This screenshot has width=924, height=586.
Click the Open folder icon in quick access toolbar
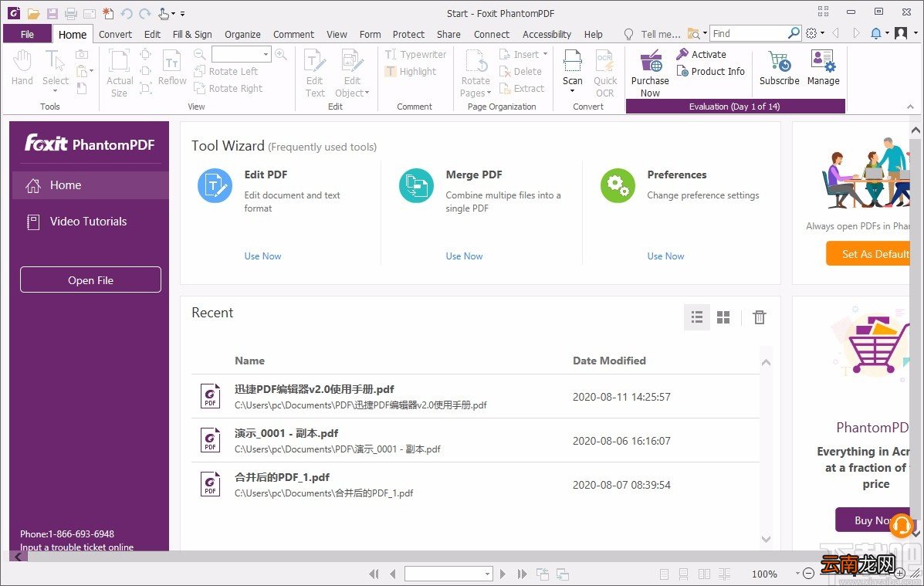click(x=33, y=13)
